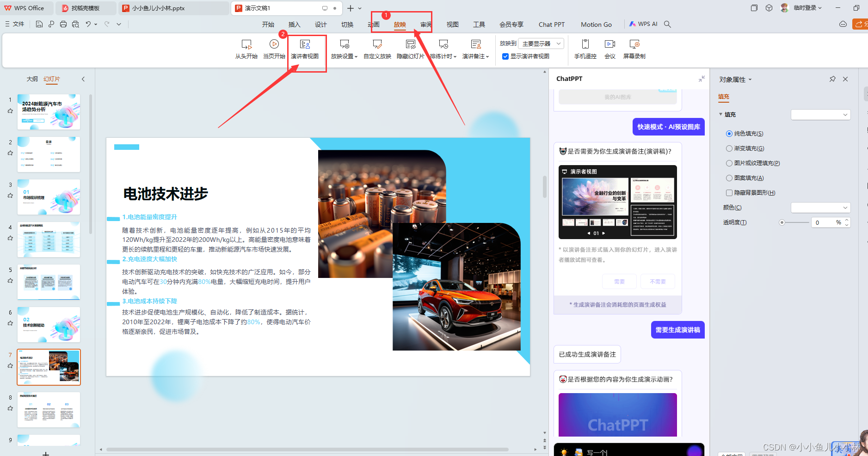868x456 pixels.
Task: Select slide 4 thumbnail in the panel
Action: [x=49, y=239]
